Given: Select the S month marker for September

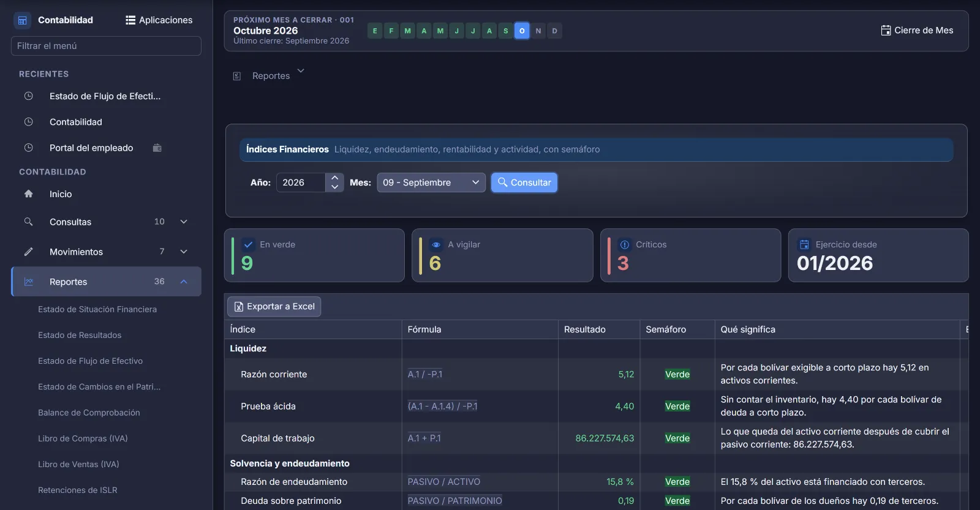Looking at the screenshot, I should (506, 31).
